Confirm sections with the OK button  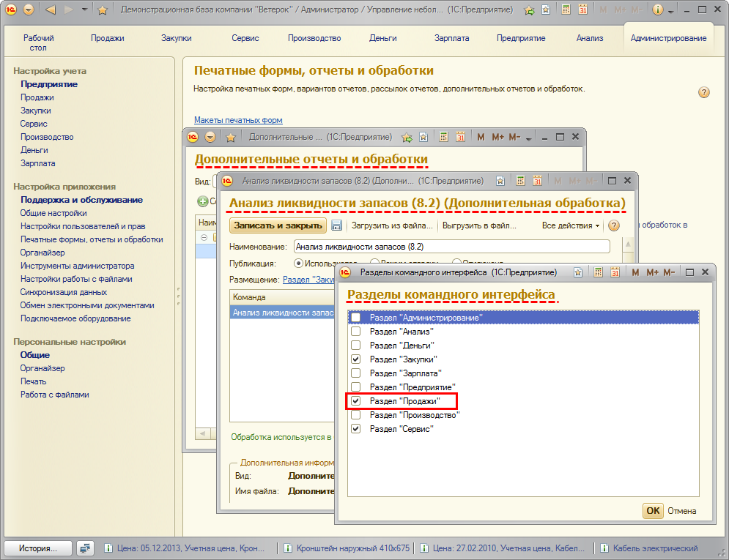click(x=653, y=511)
